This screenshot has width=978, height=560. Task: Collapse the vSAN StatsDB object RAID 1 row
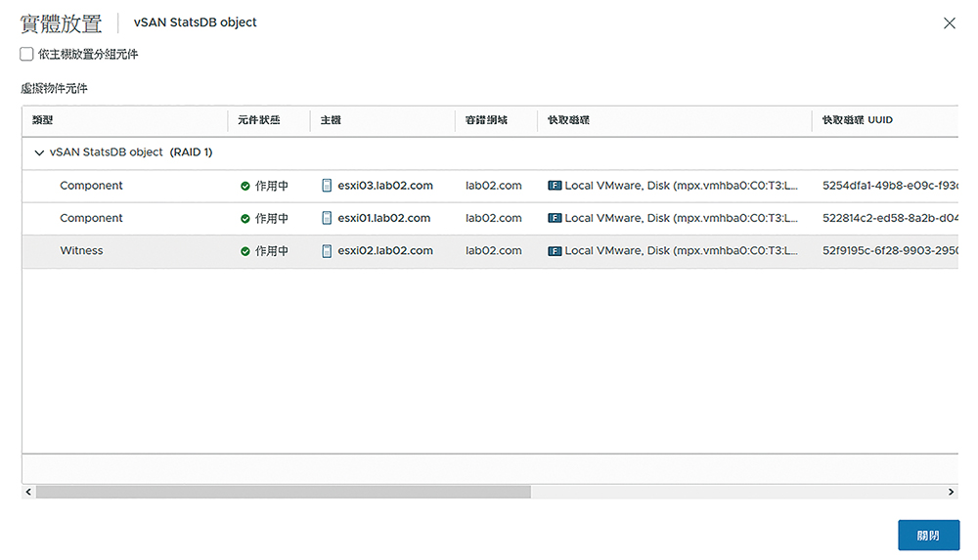[x=39, y=152]
